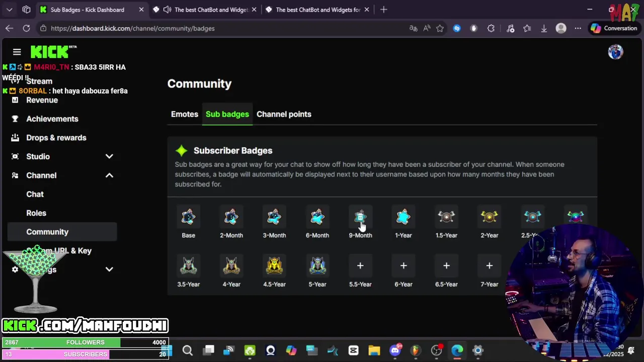
Task: Add a badge for 7-Year
Action: 490,266
